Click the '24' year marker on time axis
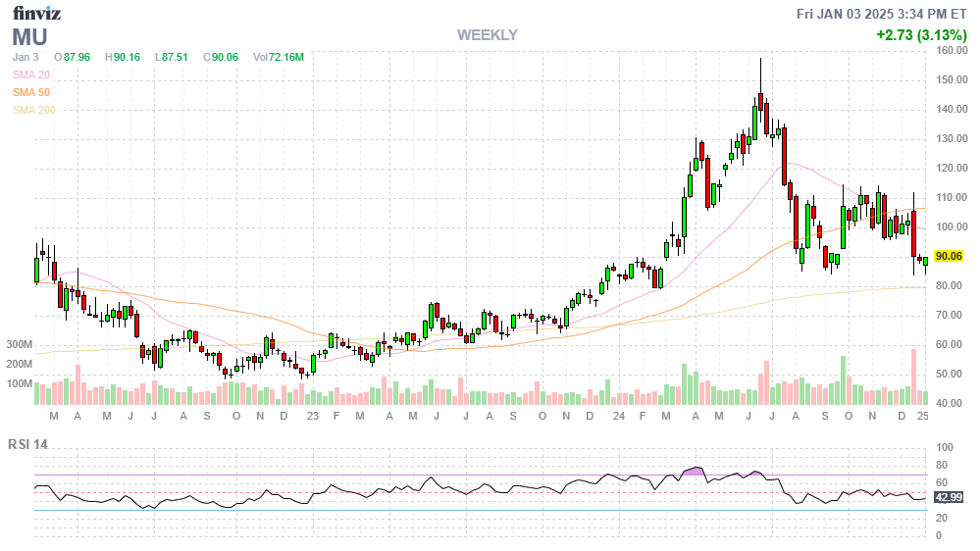The width and height of the screenshot is (980, 551). (618, 416)
